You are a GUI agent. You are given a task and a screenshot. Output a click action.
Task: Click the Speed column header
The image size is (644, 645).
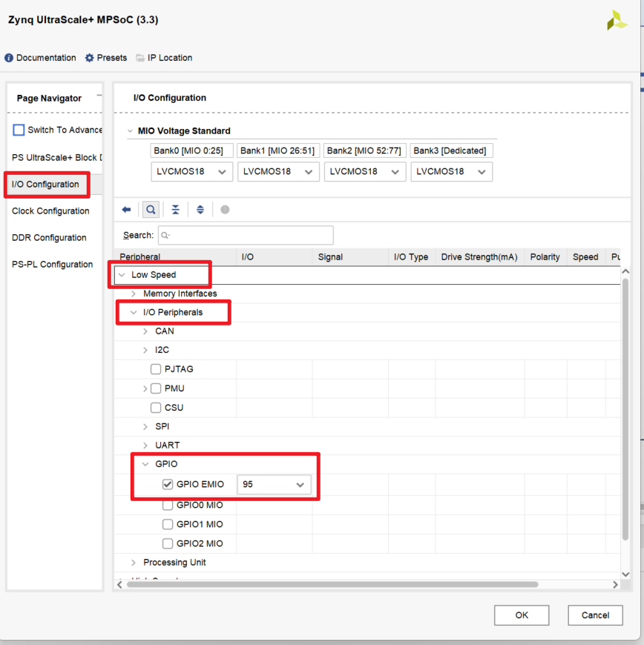586,257
